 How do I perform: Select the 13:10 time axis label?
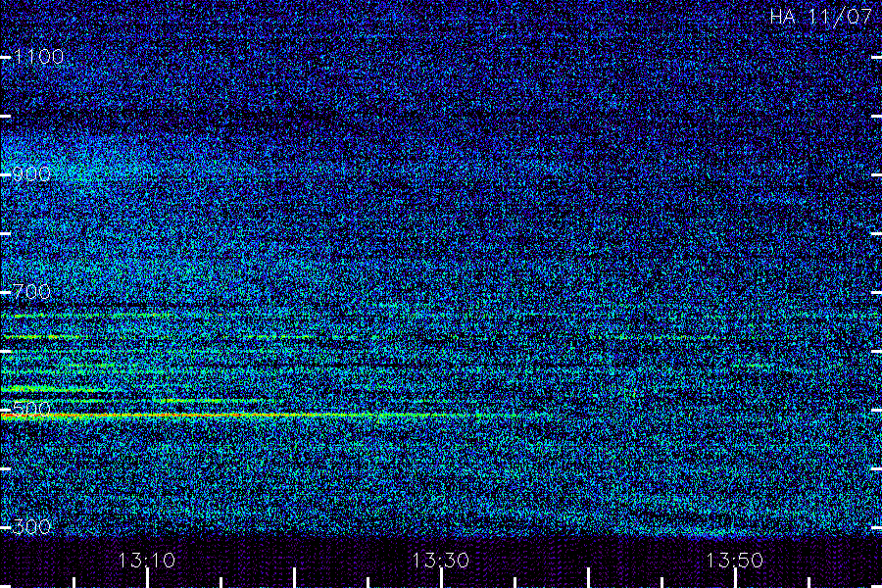(147, 561)
